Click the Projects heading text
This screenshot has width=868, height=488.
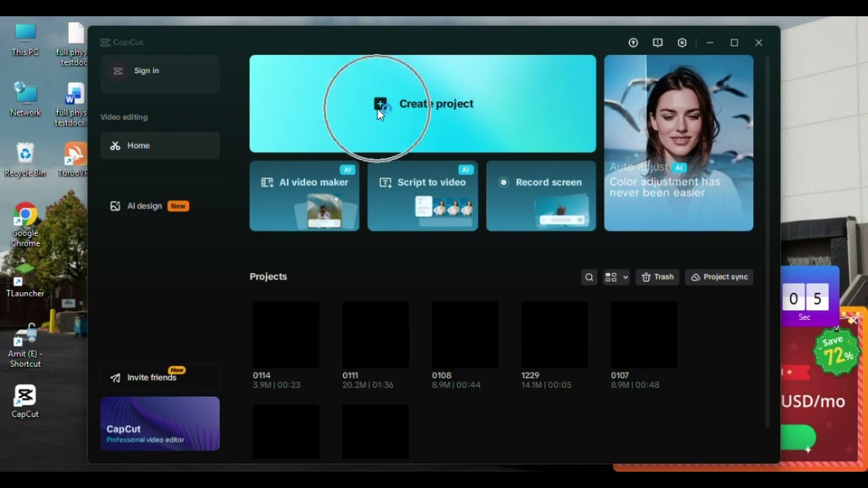coord(269,277)
